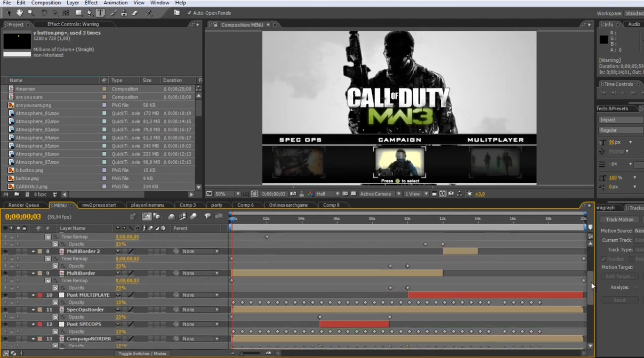The height and width of the screenshot is (358, 644).
Task: Hide the Punt MULTIPLAYE layer via eye
Action: pos(6,295)
